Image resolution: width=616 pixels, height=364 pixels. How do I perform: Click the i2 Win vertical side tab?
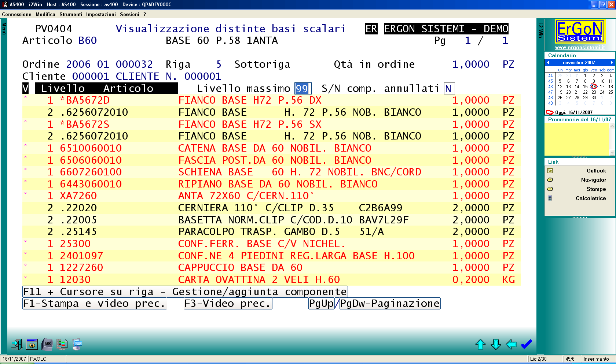point(540,30)
